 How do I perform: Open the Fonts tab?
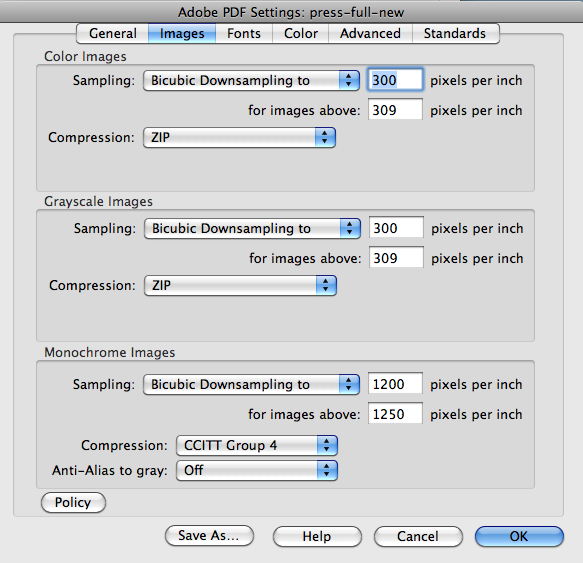point(244,33)
